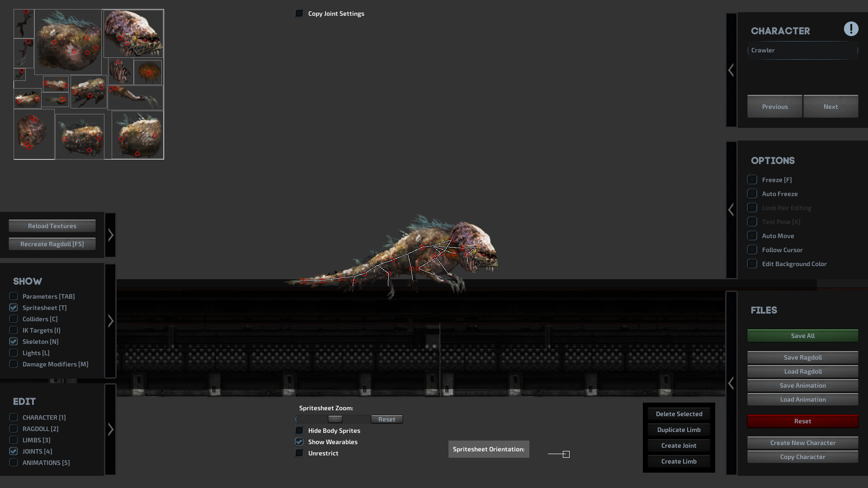Toggle Skeleton [N] visibility checkbox
Viewport: 868px width, 488px height.
14,342
